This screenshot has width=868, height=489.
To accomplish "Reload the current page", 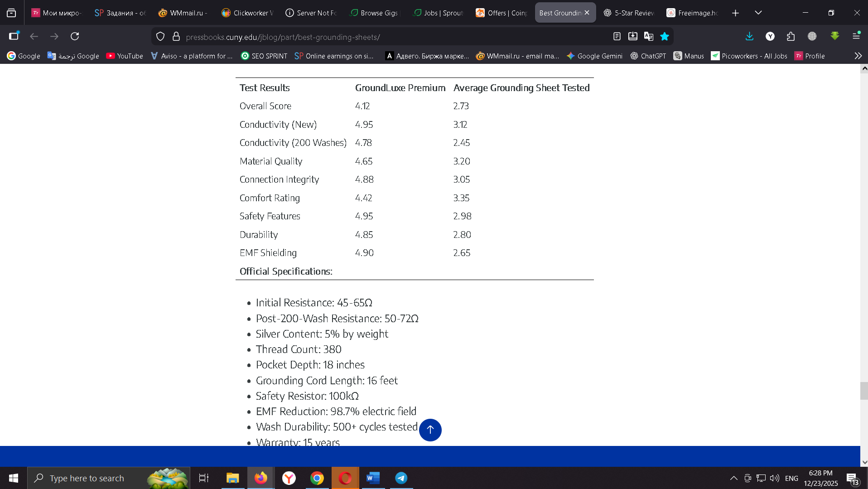I will coord(75,36).
